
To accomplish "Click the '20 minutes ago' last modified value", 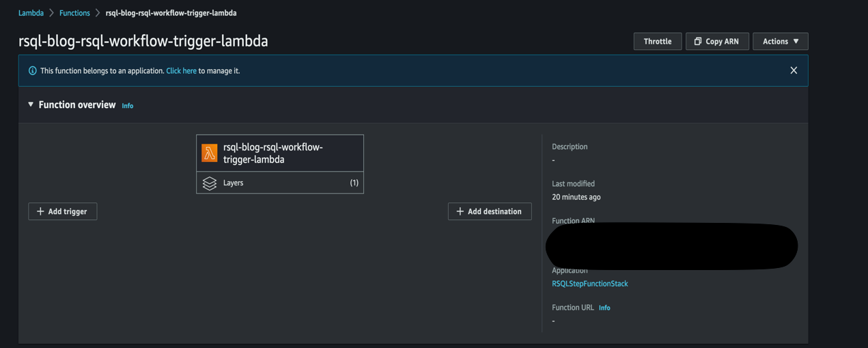I will coord(576,197).
